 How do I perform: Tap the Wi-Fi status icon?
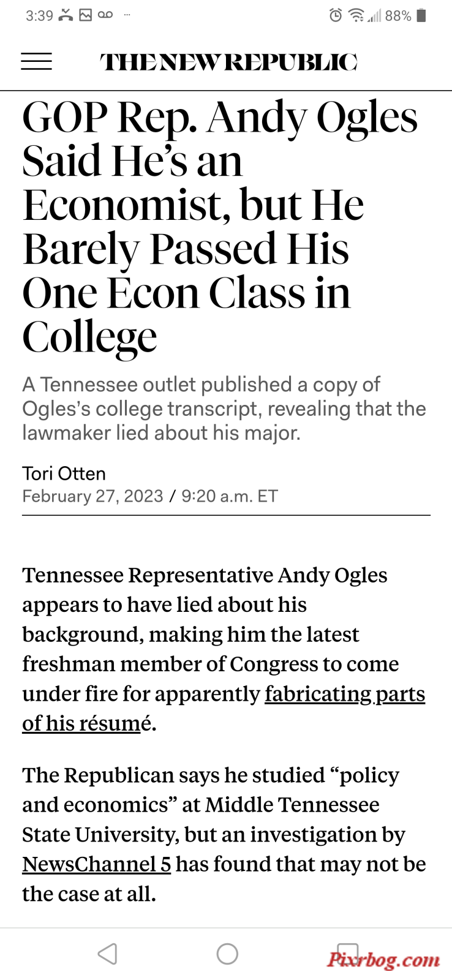356,15
